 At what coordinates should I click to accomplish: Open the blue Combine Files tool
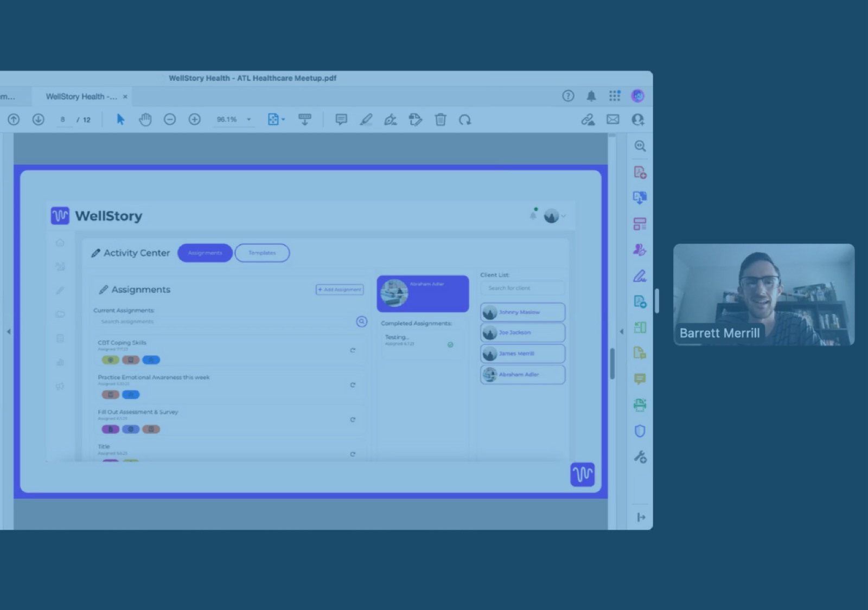point(640,198)
